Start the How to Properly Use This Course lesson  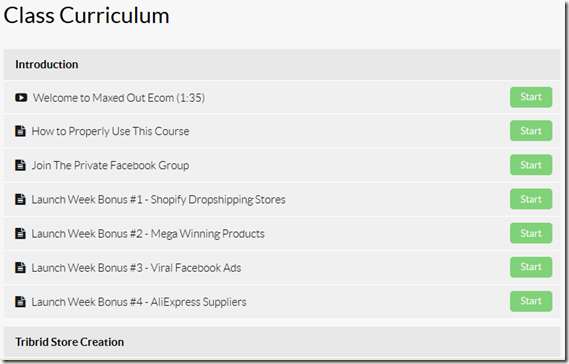click(531, 131)
